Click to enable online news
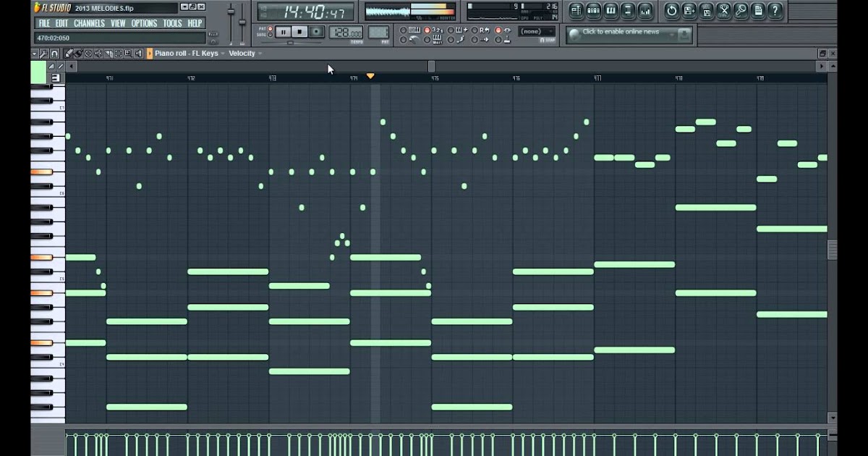 pos(621,32)
